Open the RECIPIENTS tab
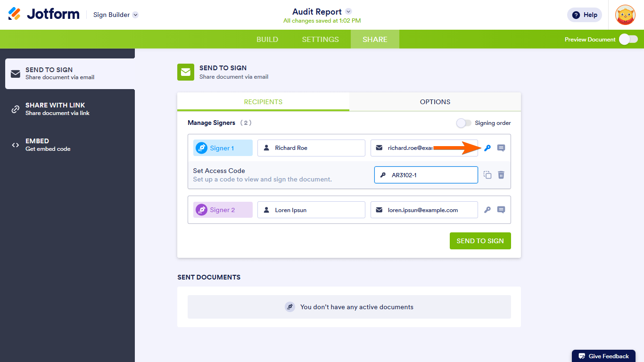The height and width of the screenshot is (362, 644). point(263,102)
